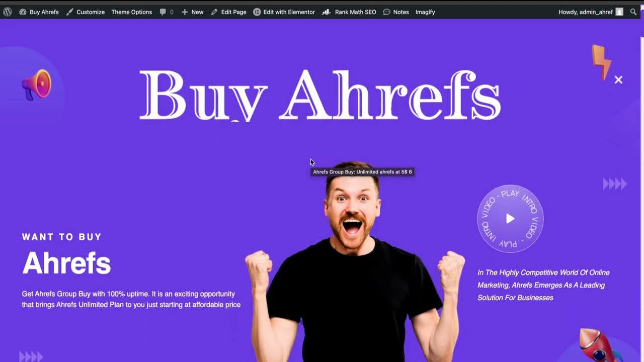Click the plus icon beside New
Screen dimensions: 644x362
(x=185, y=12)
